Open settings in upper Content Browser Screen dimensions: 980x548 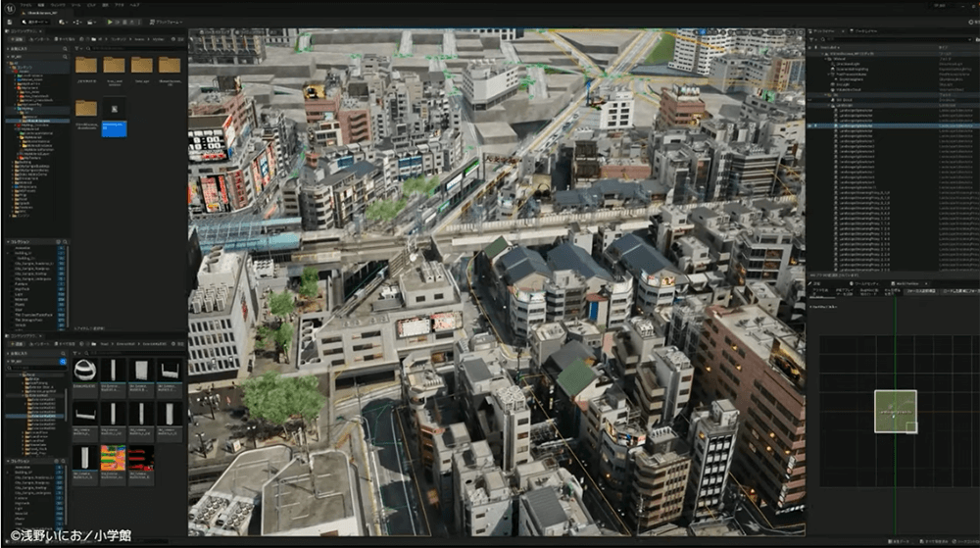pos(176,39)
